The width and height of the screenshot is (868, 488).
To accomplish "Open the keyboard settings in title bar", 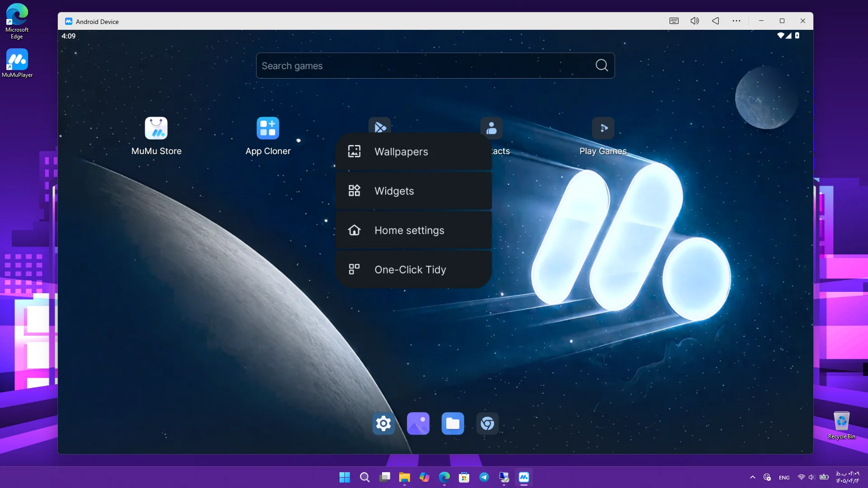I will pos(674,21).
